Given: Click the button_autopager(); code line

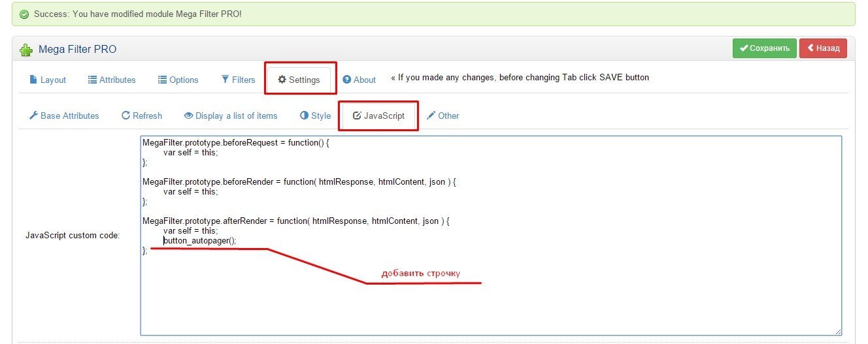Looking at the screenshot, I should (x=199, y=241).
